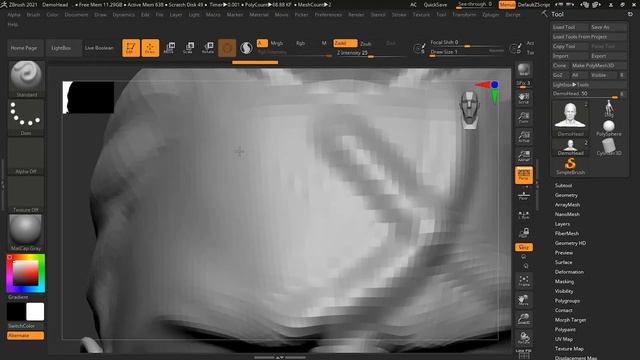Click the Floor grid icon
The width and height of the screenshot is (640, 360).
524,195
